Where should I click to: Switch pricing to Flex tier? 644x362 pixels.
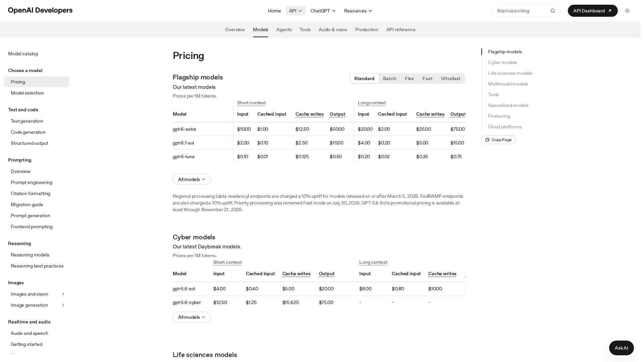(409, 78)
